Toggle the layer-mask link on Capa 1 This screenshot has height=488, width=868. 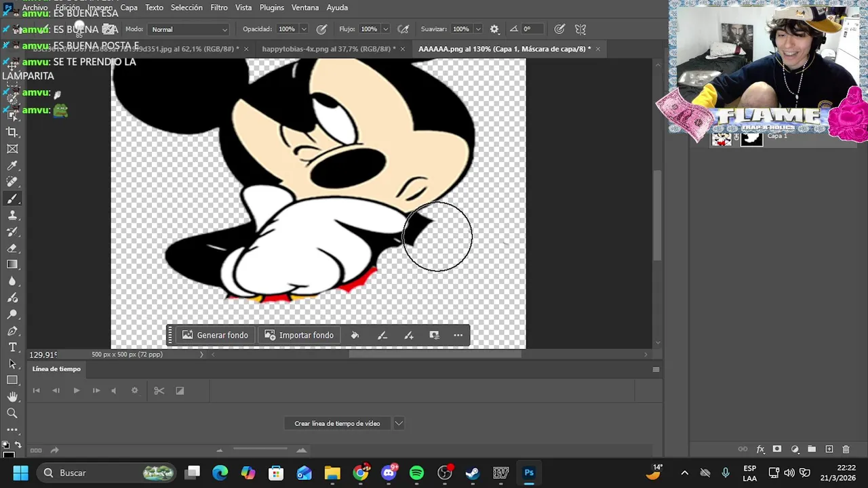point(736,138)
